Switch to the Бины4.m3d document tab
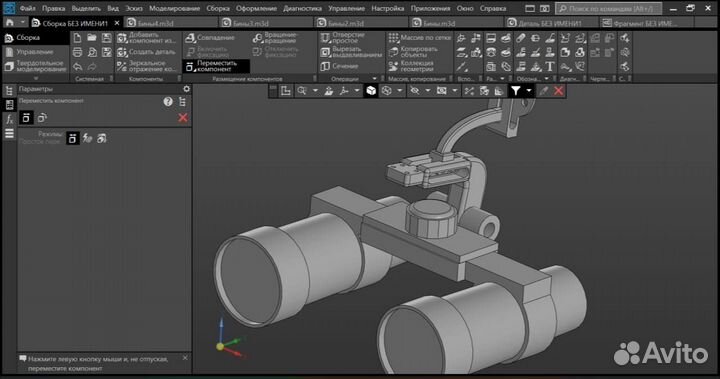Viewport: 720px width, 379px height. pyautogui.click(x=170, y=23)
